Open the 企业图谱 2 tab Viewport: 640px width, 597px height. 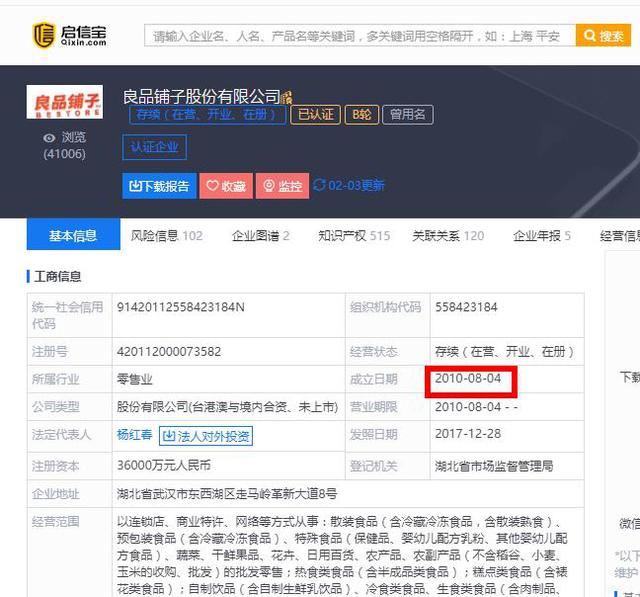pyautogui.click(x=260, y=235)
